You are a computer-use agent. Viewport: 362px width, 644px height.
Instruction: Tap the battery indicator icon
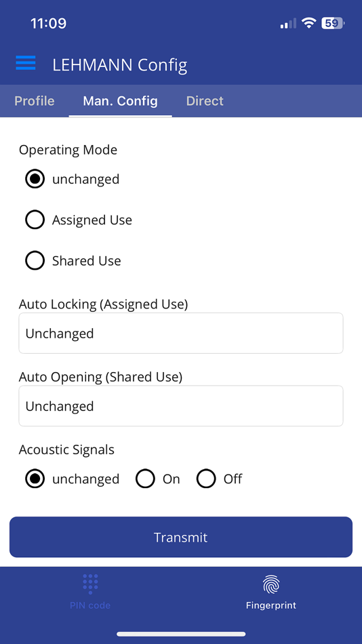point(333,23)
